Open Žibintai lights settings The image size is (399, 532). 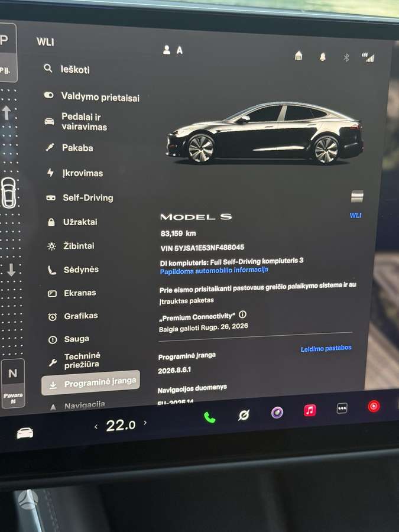(x=71, y=246)
